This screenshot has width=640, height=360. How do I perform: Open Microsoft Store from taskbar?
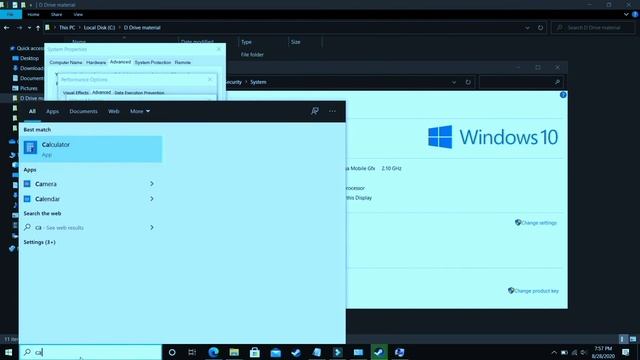pos(255,352)
